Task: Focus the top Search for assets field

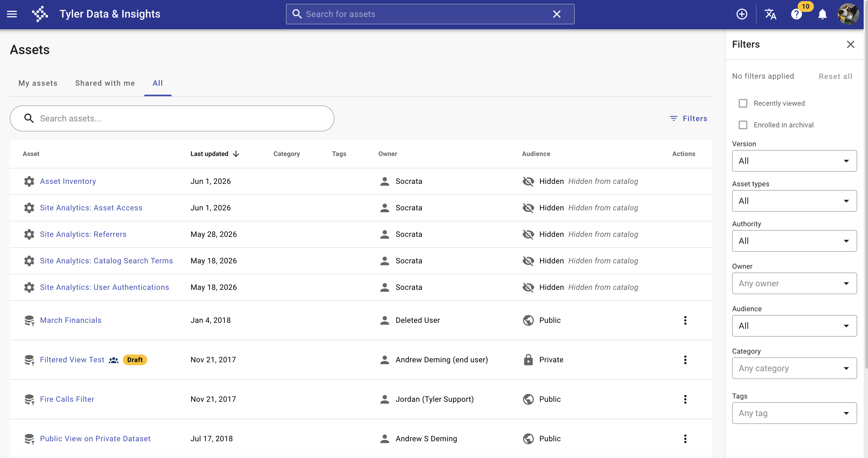Action: point(430,14)
